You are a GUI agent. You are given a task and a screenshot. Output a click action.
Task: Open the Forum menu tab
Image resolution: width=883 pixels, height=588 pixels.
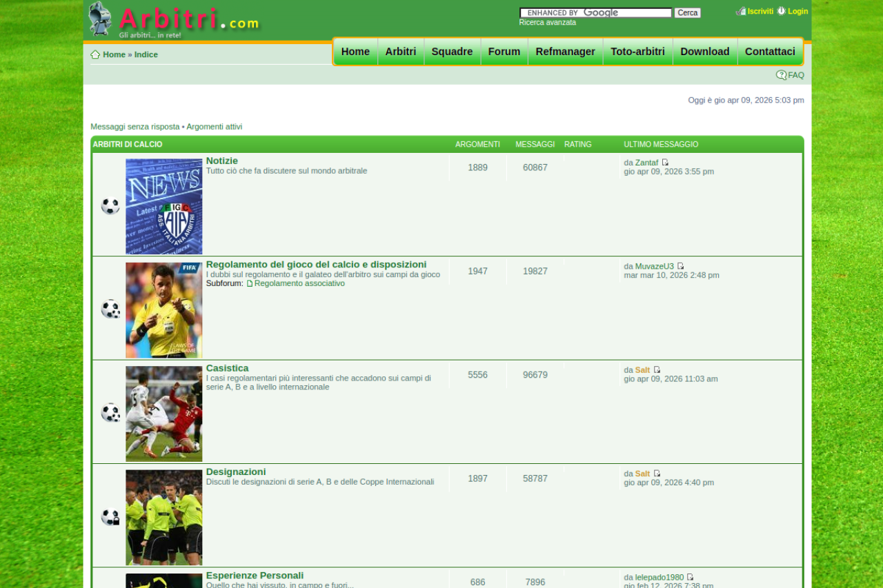coord(504,52)
